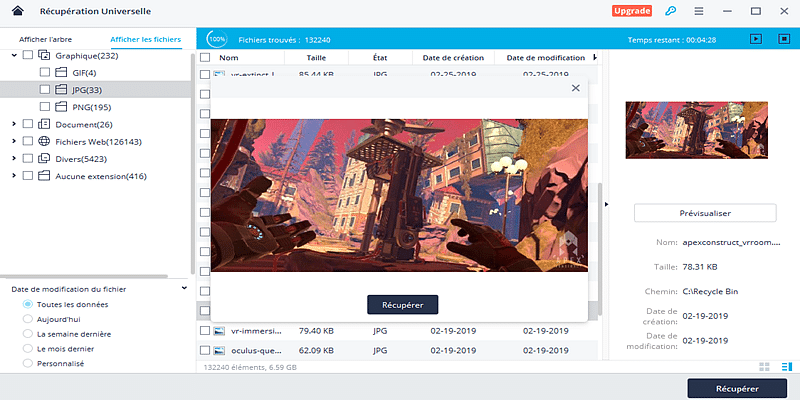The height and width of the screenshot is (400, 800).
Task: Select Le mois dernier radio button
Action: (28, 348)
